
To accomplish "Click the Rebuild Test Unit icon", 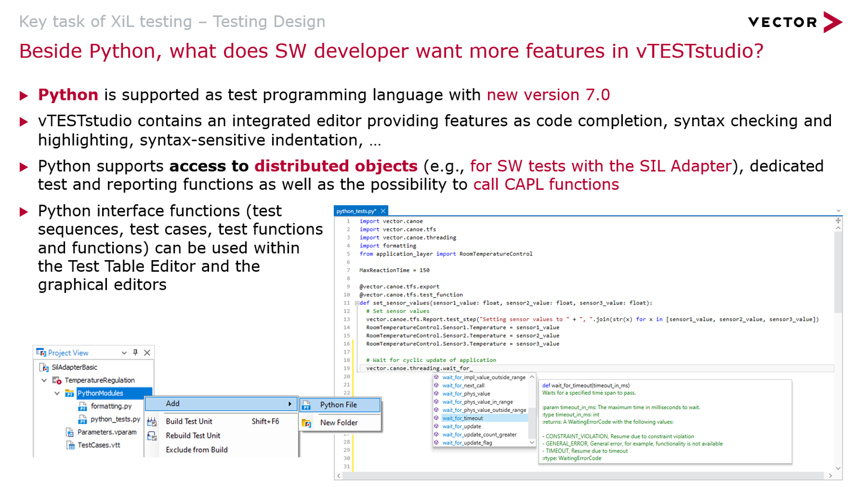I will [x=152, y=436].
